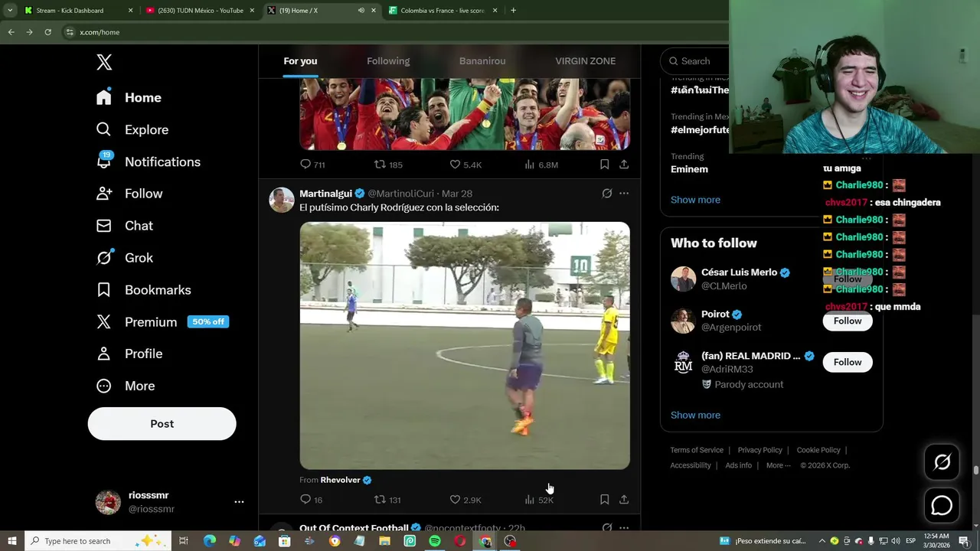Viewport: 980px width, 551px height.
Task: Click the Search field on X
Action: coord(694,61)
